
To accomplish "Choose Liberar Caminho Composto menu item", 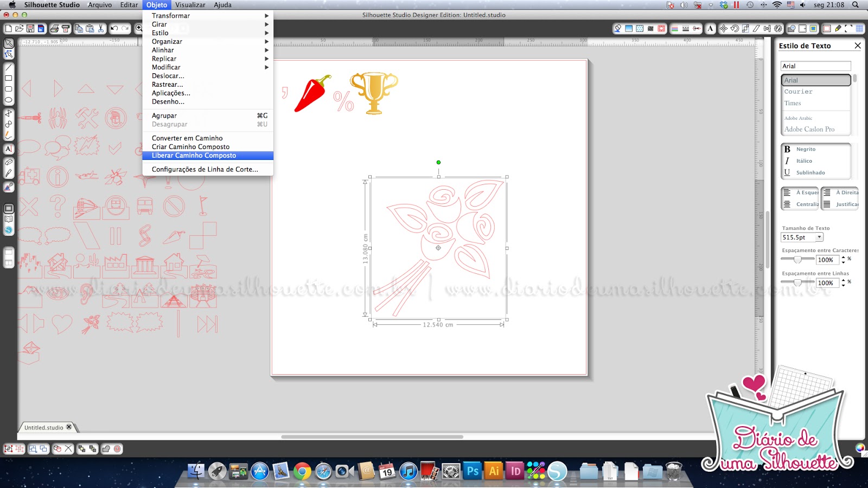I will (208, 156).
